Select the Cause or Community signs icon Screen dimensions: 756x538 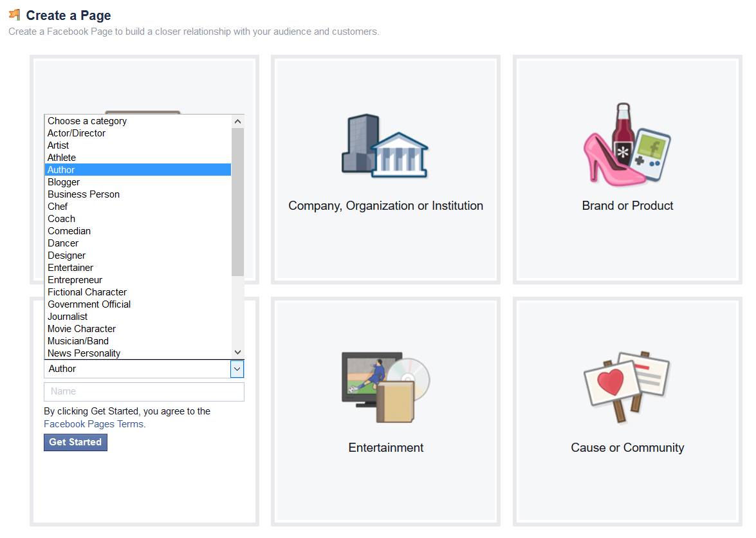click(x=627, y=387)
